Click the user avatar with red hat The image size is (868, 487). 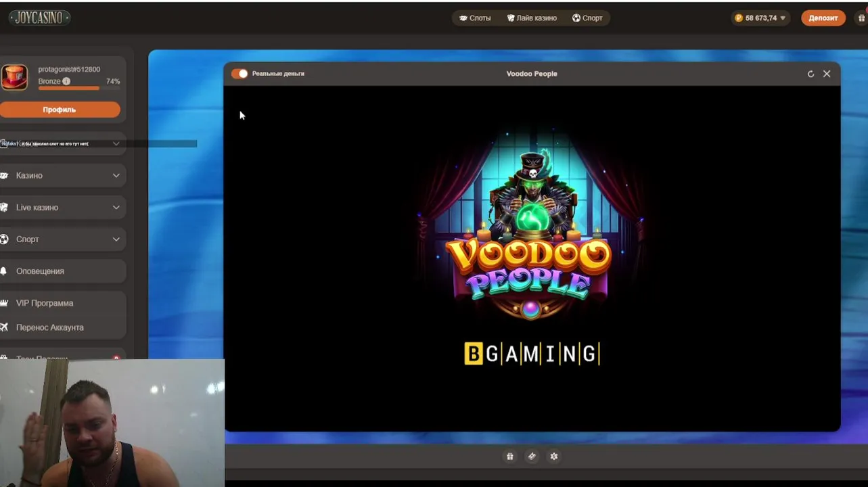click(14, 77)
